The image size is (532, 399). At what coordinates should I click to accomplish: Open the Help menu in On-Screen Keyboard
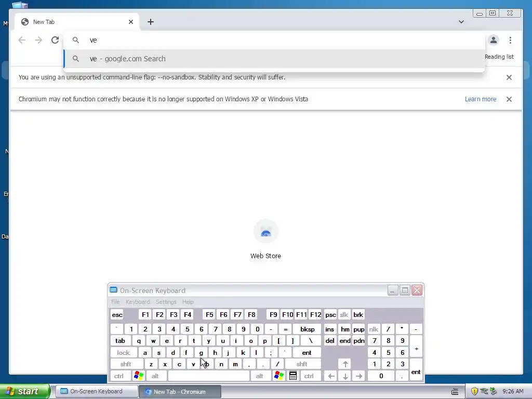[188, 302]
